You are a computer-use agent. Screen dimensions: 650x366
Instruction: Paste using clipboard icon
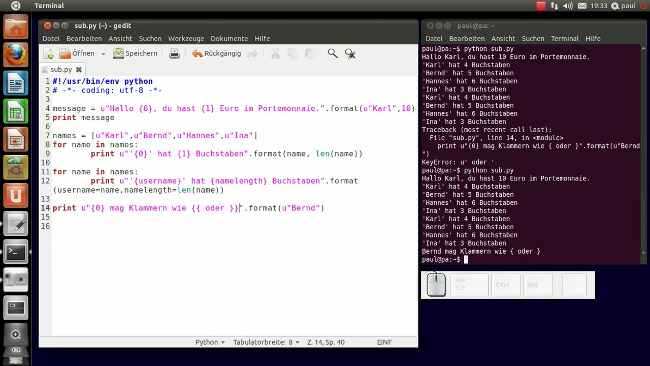click(310, 53)
